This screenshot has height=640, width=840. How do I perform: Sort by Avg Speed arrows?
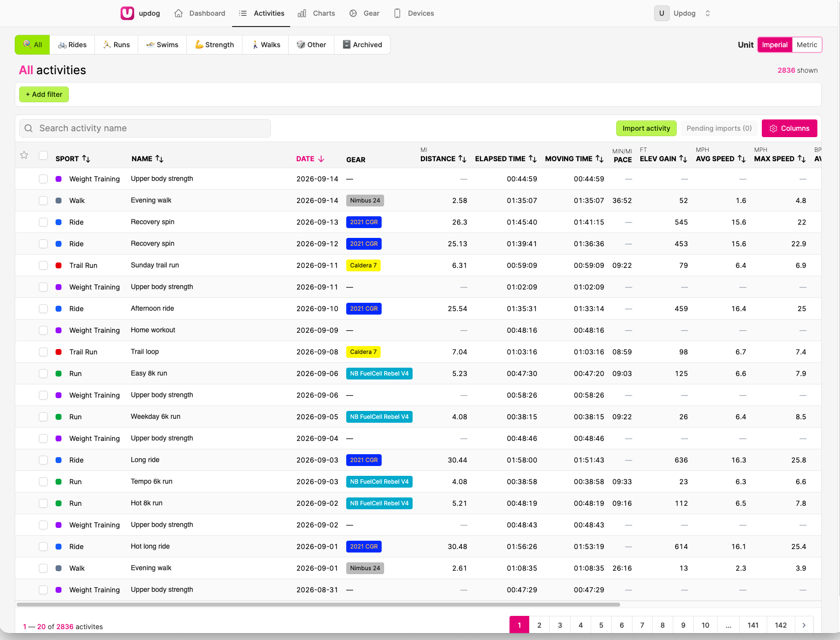742,159
